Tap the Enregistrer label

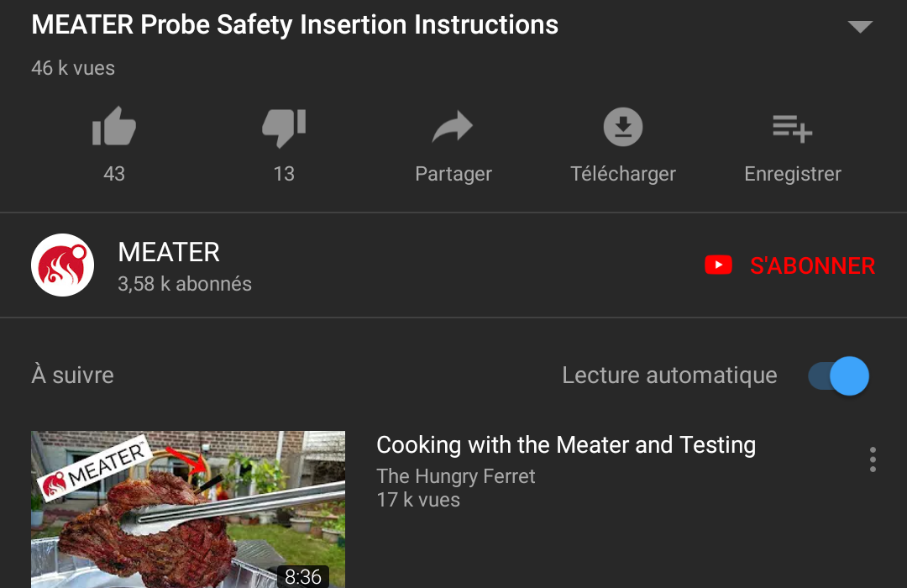point(793,174)
